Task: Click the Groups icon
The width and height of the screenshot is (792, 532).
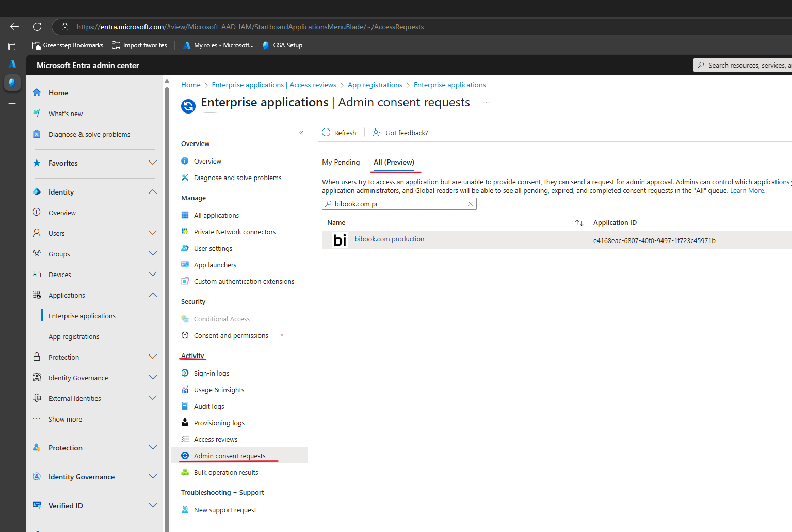Action: pos(37,254)
